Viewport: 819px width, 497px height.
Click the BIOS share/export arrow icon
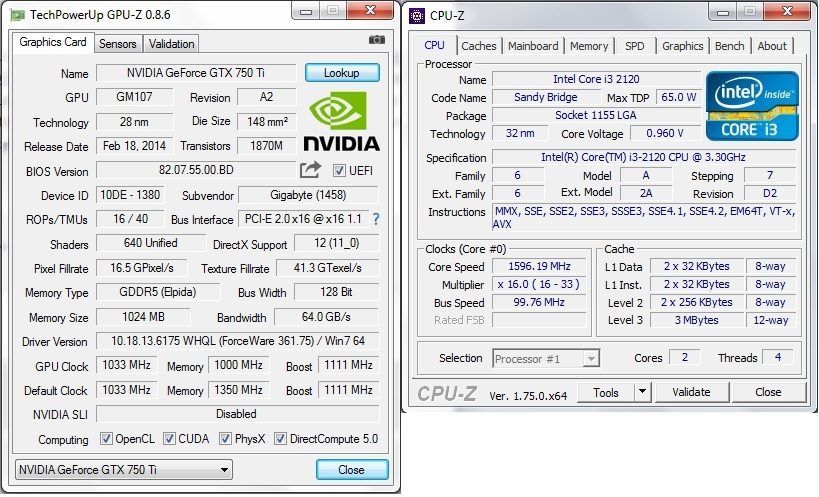click(310, 170)
